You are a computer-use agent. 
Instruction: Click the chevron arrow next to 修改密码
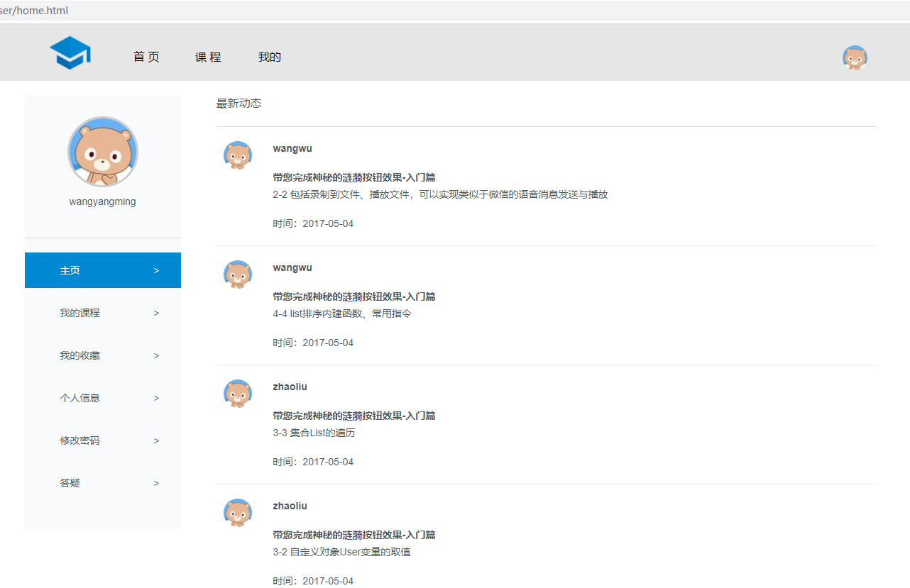click(x=156, y=440)
